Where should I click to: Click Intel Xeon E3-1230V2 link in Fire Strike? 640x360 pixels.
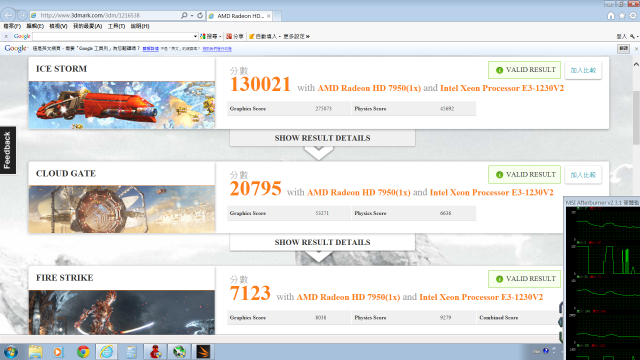[x=481, y=297]
